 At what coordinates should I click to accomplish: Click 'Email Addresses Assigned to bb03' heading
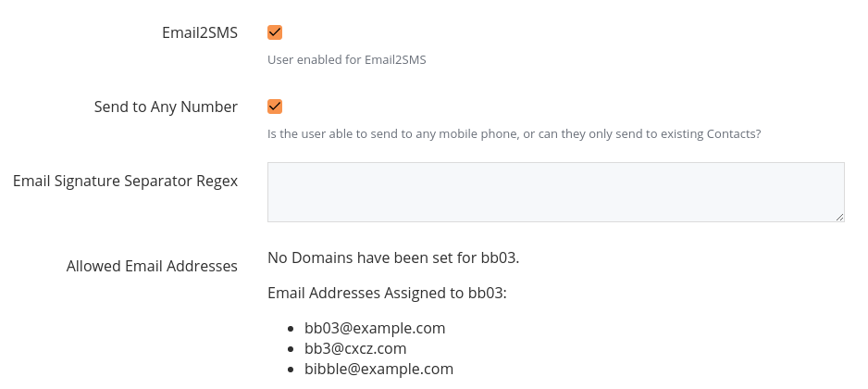coord(387,293)
